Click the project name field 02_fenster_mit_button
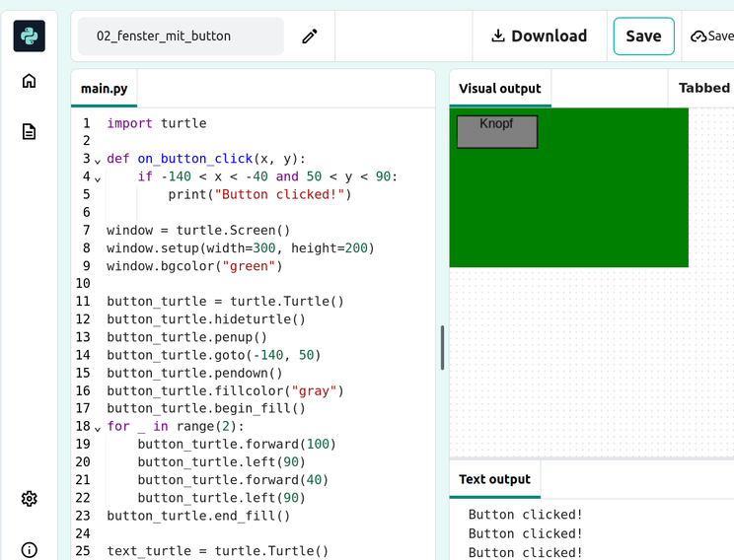This screenshot has height=560, width=734. pyautogui.click(x=181, y=36)
